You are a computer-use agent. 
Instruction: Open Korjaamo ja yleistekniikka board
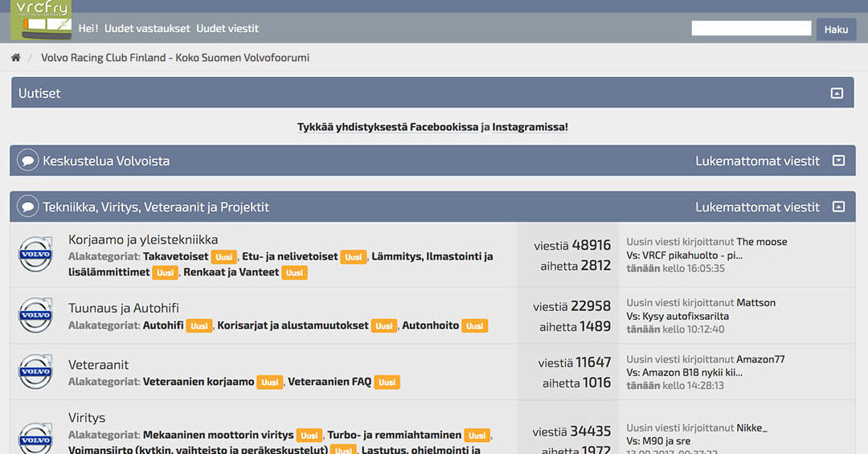143,239
